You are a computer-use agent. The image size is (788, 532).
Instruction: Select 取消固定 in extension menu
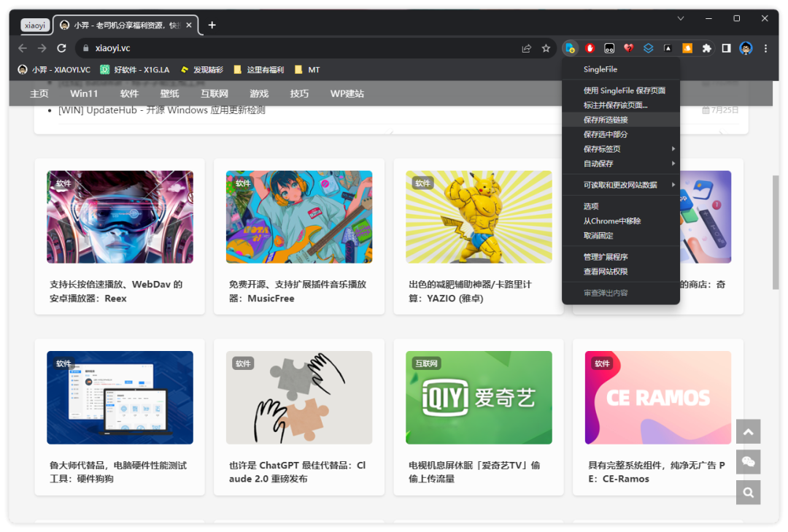coord(621,235)
